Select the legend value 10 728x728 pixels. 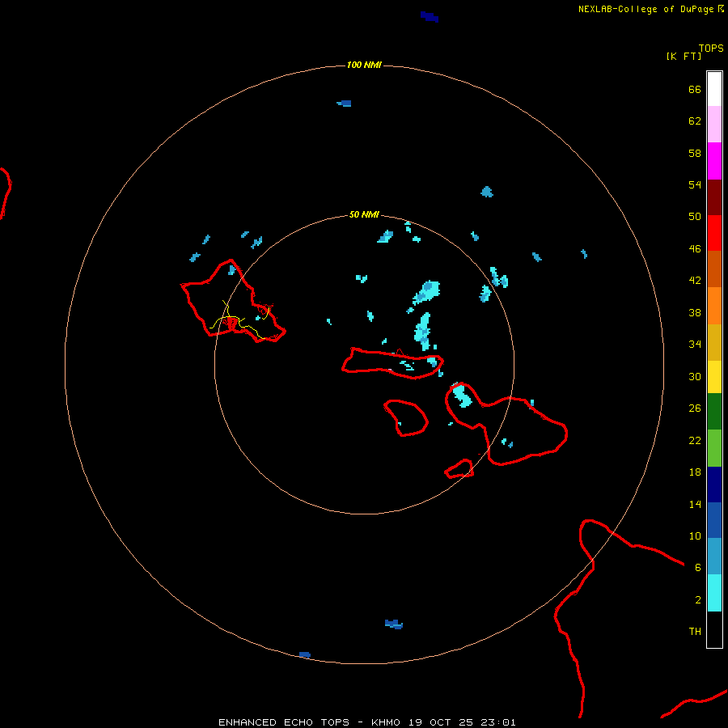click(695, 535)
